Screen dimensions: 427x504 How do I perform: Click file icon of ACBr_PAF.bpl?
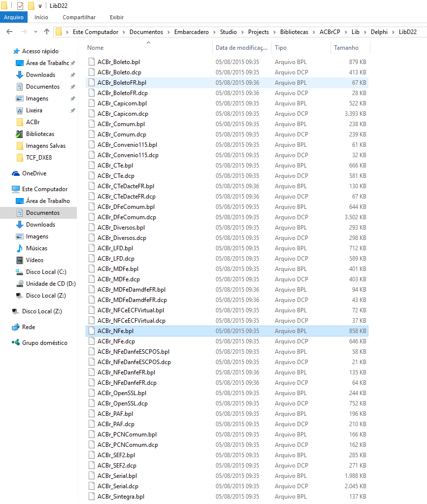pos(92,414)
